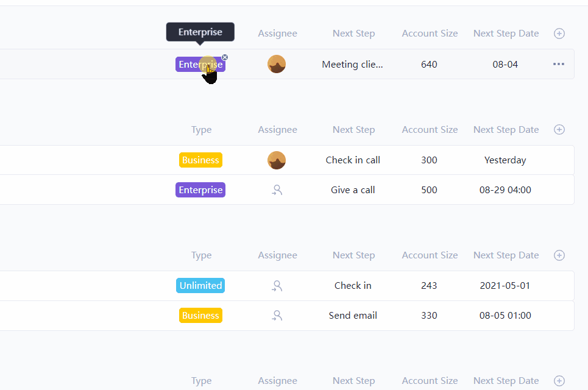Viewport: 588px width, 390px height.
Task: Open the Give a call next step cell
Action: pos(353,190)
